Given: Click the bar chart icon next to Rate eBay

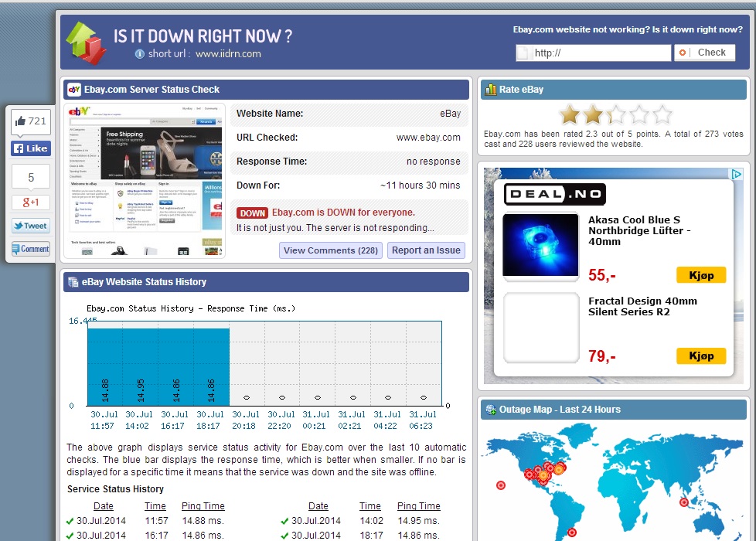Looking at the screenshot, I should (x=491, y=89).
